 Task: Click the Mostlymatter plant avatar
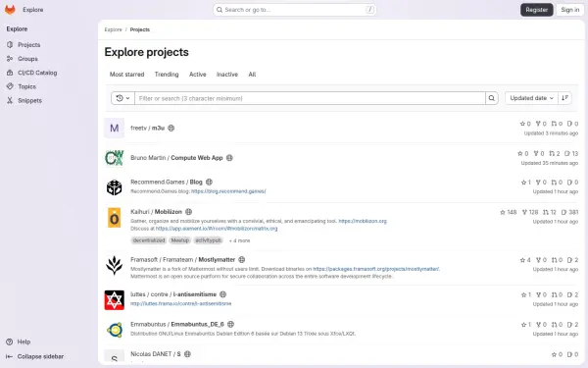(115, 265)
